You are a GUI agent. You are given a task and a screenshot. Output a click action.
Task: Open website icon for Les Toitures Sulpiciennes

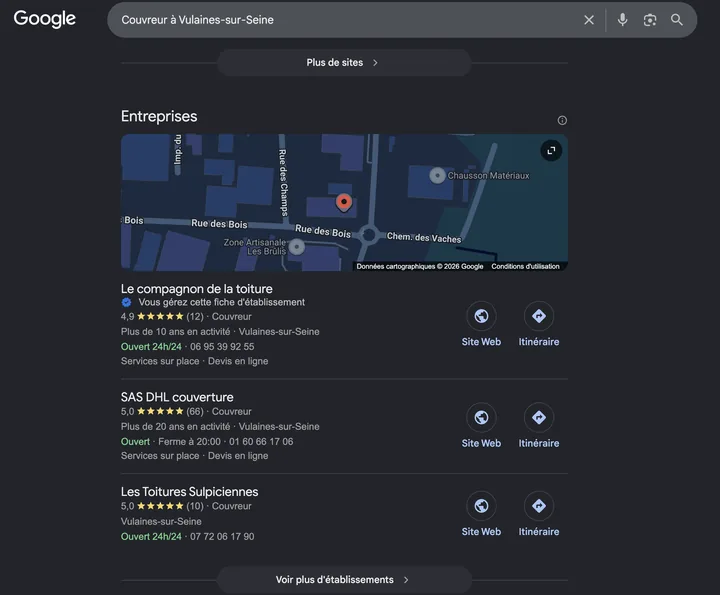(x=481, y=506)
